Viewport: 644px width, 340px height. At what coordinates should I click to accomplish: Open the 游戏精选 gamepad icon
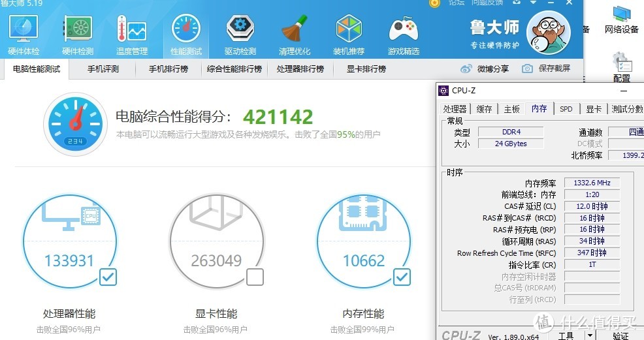[x=404, y=35]
